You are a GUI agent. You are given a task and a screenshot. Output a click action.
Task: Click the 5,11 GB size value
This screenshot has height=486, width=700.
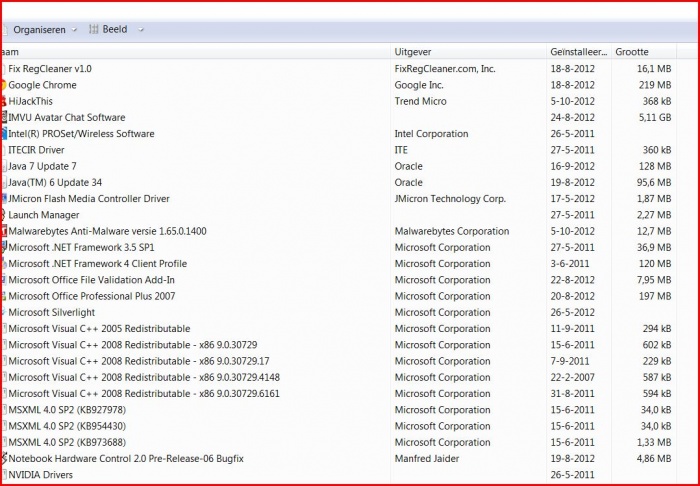(655, 117)
